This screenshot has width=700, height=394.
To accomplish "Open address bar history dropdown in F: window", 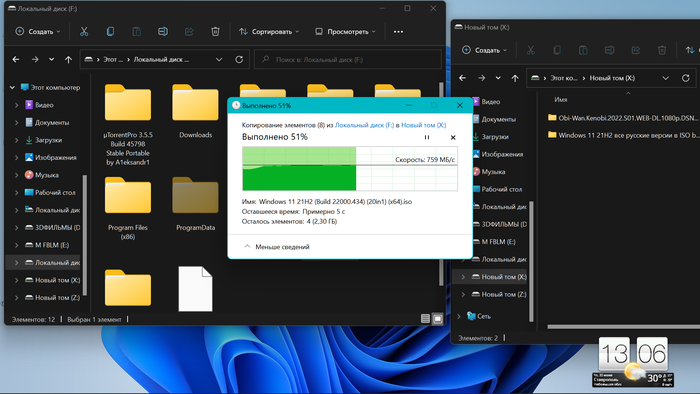I will [219, 59].
